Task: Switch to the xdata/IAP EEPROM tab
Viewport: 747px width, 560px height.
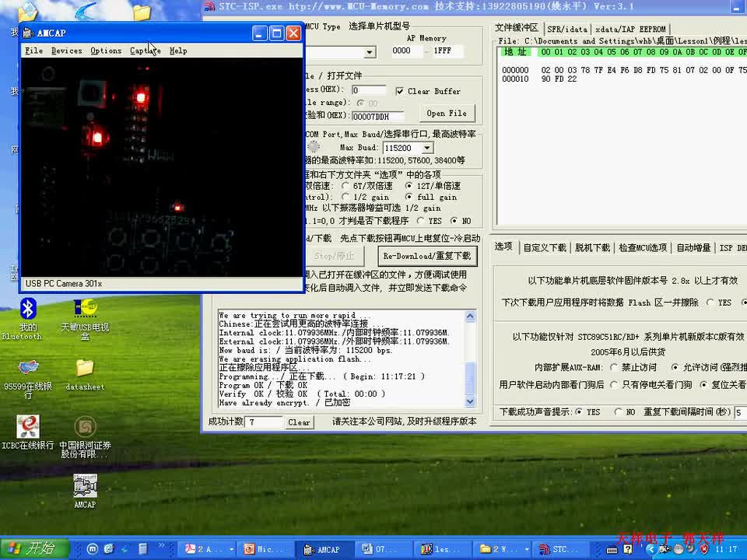Action: point(630,29)
